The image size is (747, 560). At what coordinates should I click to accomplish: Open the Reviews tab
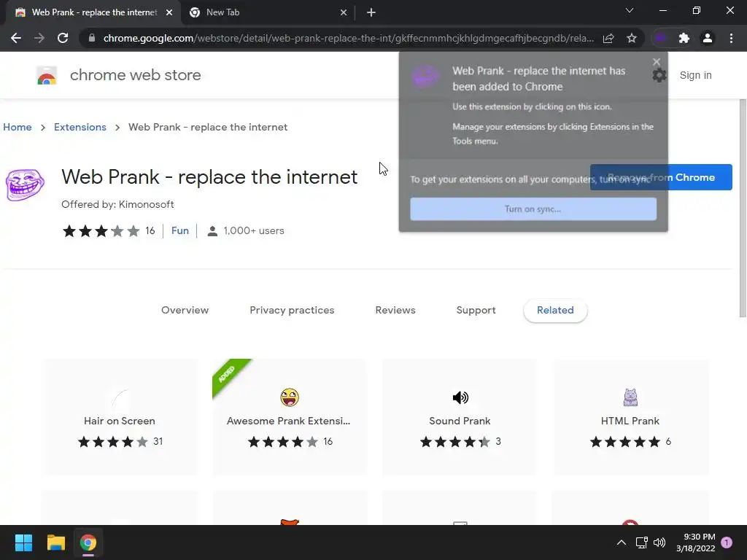(x=395, y=310)
